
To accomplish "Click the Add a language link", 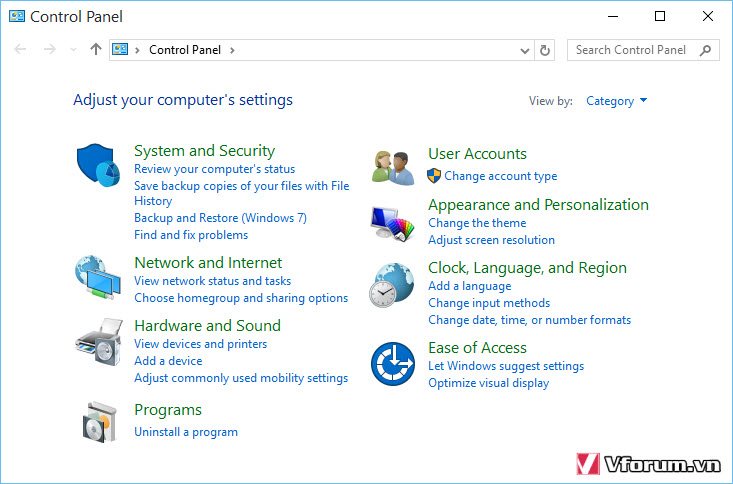I will tap(469, 286).
